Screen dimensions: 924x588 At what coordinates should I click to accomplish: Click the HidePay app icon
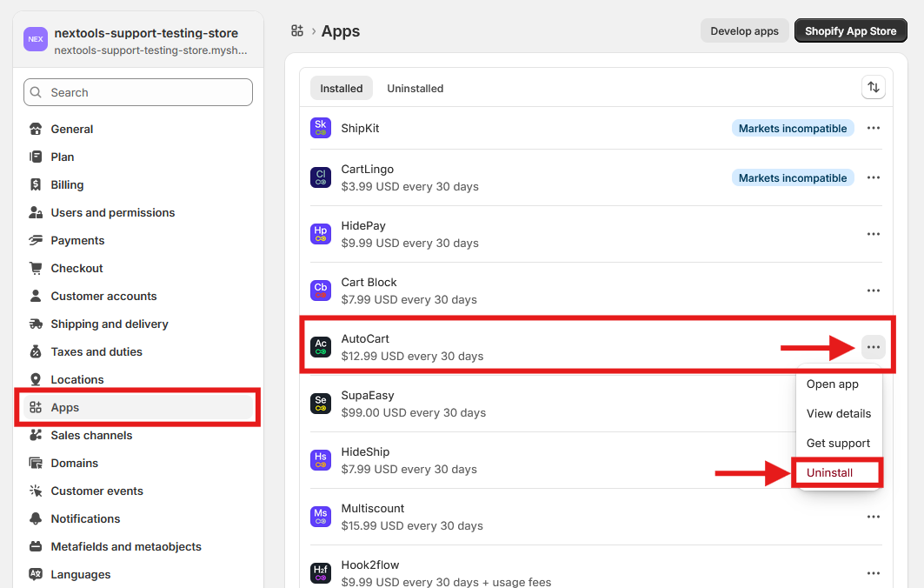point(321,234)
